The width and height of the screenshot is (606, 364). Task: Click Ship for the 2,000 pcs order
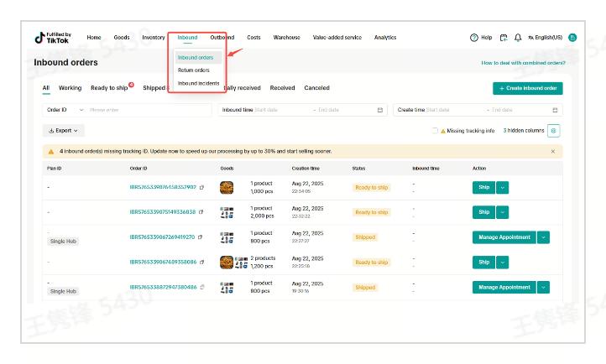(x=483, y=212)
